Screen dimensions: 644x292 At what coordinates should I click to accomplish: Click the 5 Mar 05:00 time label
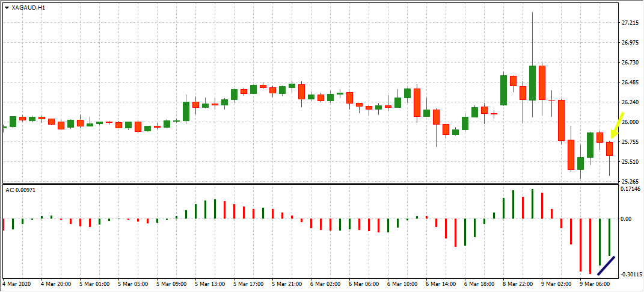(132, 284)
